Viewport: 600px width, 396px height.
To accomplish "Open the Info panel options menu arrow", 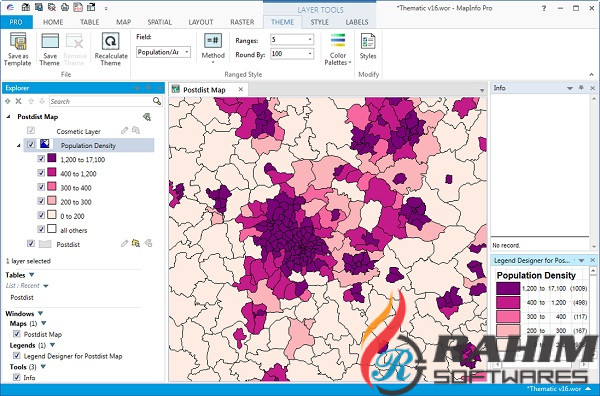I will tap(570, 88).
